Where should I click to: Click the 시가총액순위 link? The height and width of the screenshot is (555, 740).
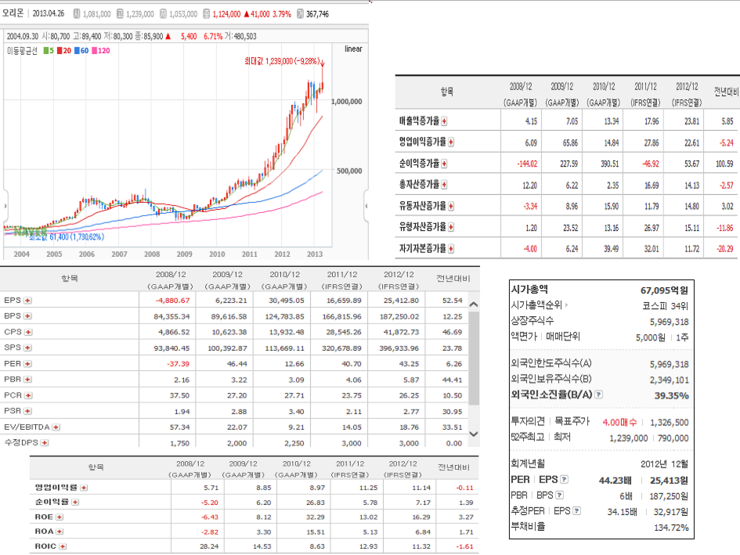coord(537,305)
